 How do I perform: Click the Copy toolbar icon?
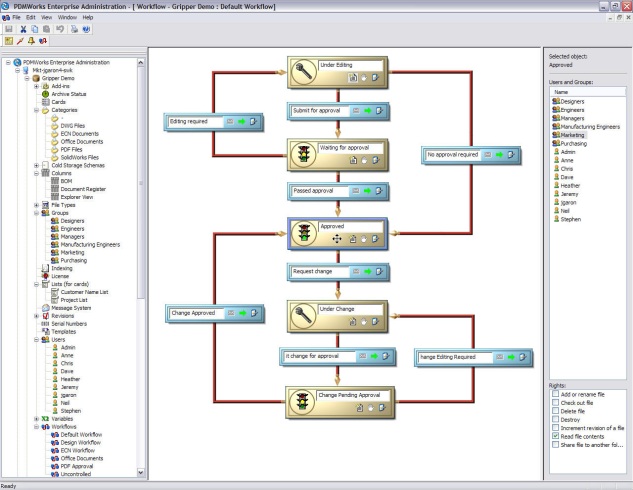coord(35,29)
